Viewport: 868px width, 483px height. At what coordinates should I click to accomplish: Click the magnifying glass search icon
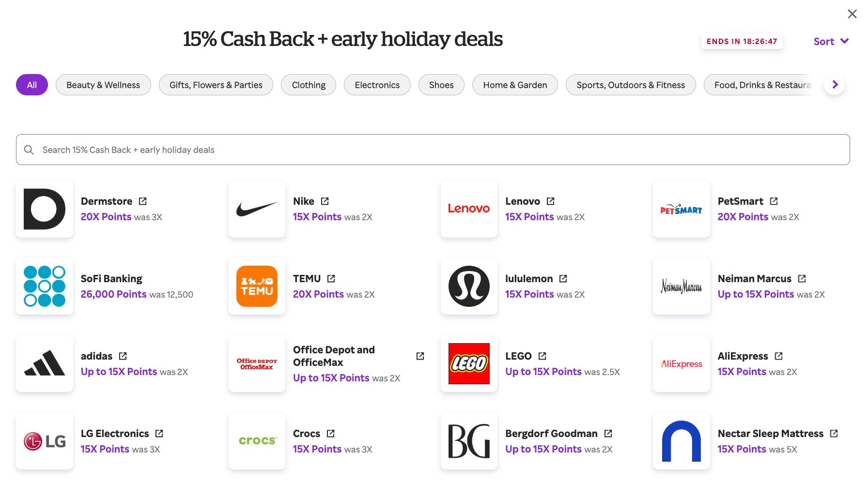tap(29, 150)
